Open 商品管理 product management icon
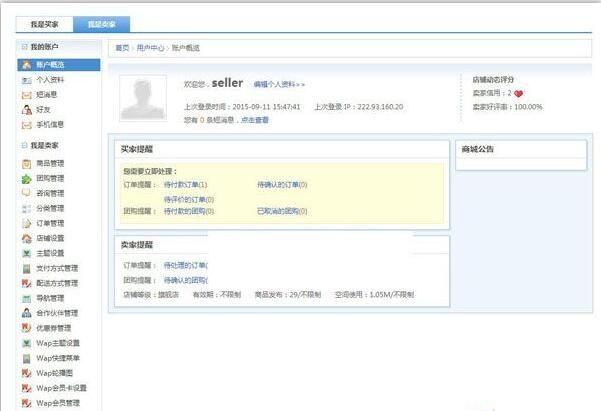 pos(26,164)
